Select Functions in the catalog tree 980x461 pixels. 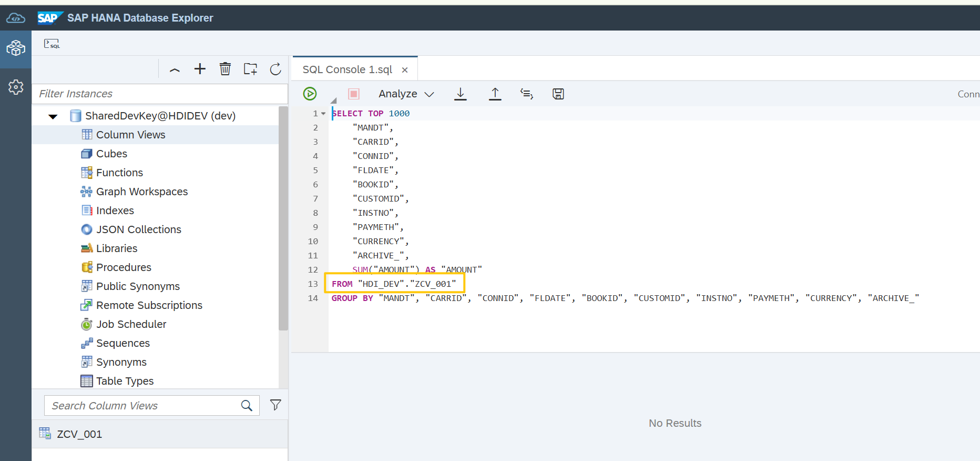click(x=119, y=173)
